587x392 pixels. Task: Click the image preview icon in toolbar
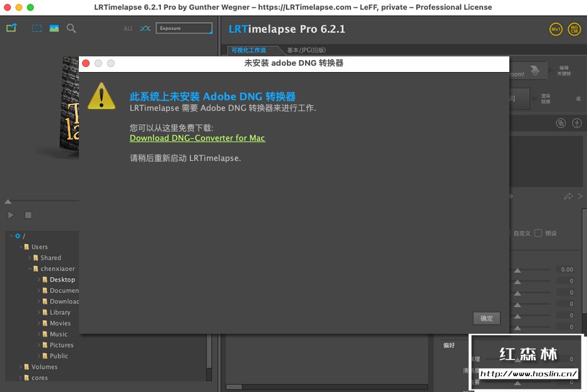(x=55, y=28)
